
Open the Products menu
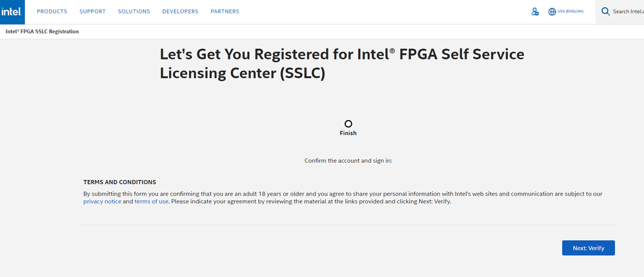pyautogui.click(x=52, y=12)
